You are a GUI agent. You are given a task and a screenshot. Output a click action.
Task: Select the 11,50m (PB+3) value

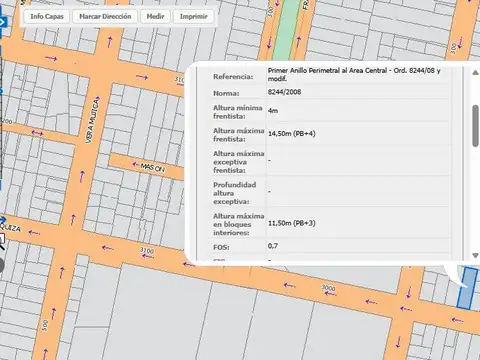pos(292,223)
